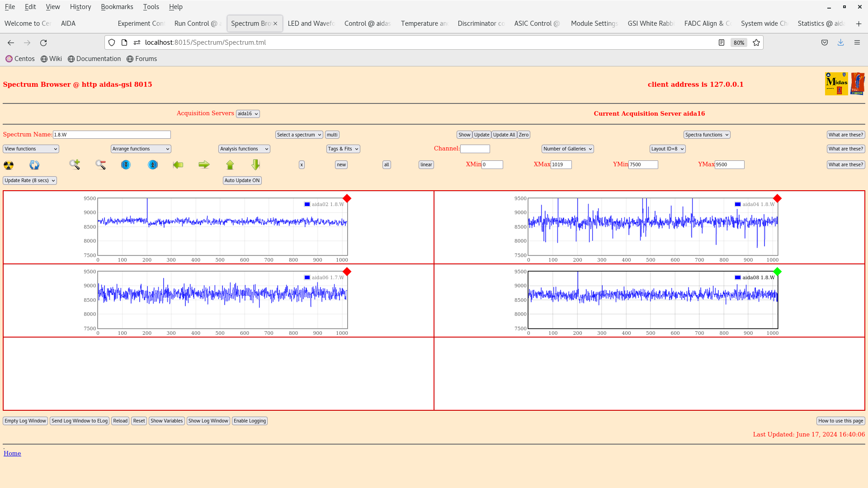Click the green diamond on aida08 spectrum

(777, 272)
